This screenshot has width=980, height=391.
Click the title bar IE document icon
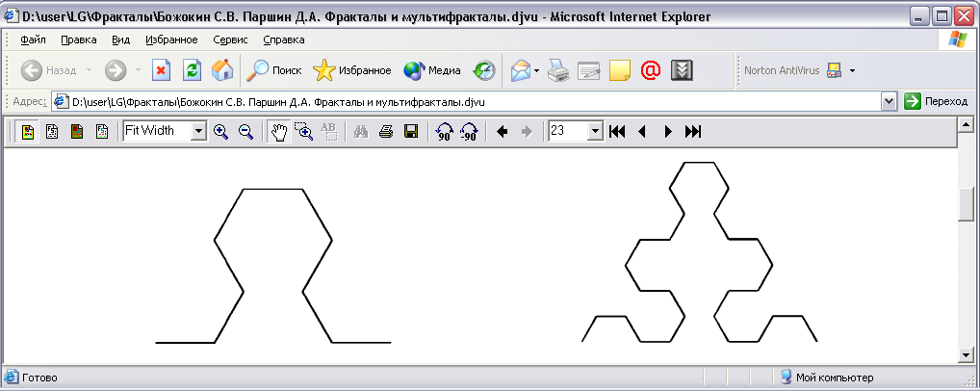pos(12,16)
